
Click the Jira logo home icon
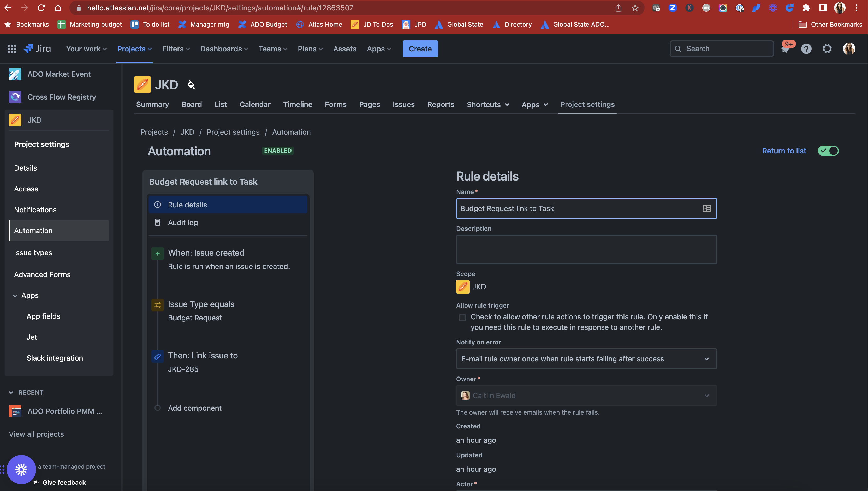(37, 49)
